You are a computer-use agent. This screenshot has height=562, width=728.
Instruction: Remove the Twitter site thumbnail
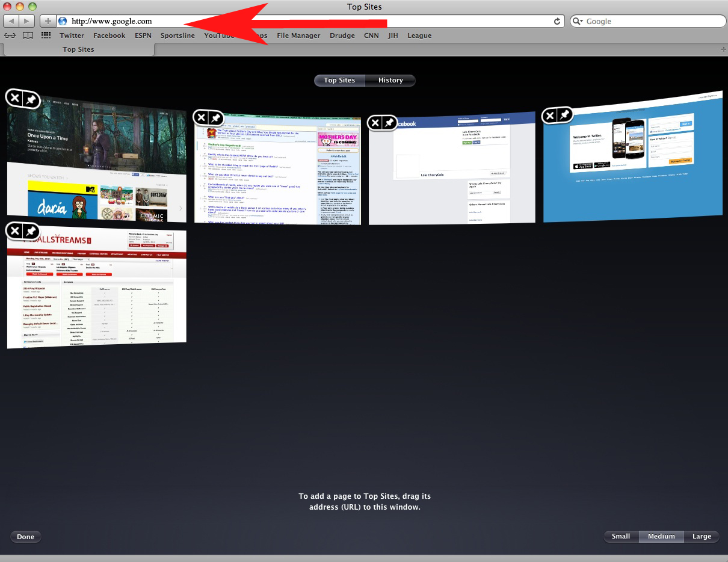[550, 115]
